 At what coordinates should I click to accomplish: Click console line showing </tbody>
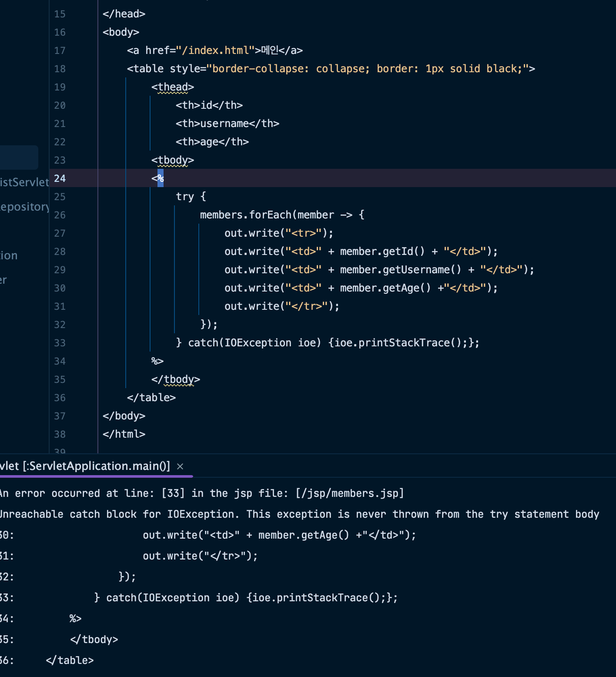point(94,640)
